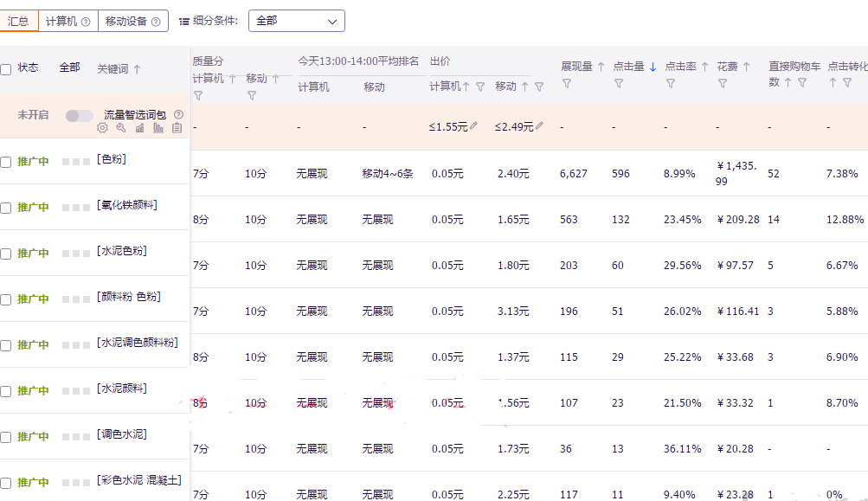Click 移动4~6条 ranking for [色粉]
This screenshot has width=868, height=501.
coord(388,174)
